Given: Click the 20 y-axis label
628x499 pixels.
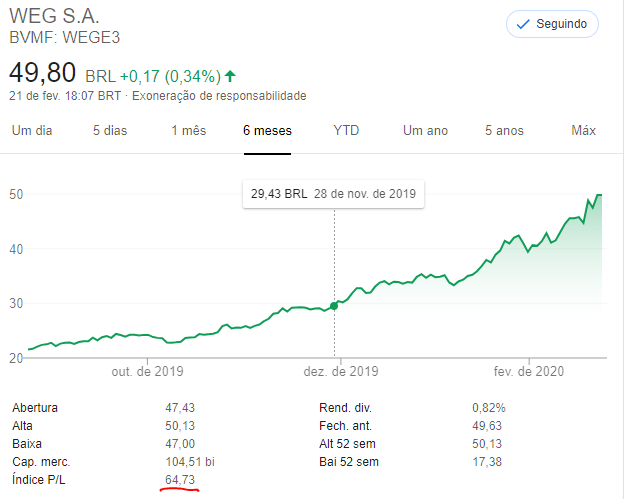Looking at the screenshot, I should coord(16,358).
